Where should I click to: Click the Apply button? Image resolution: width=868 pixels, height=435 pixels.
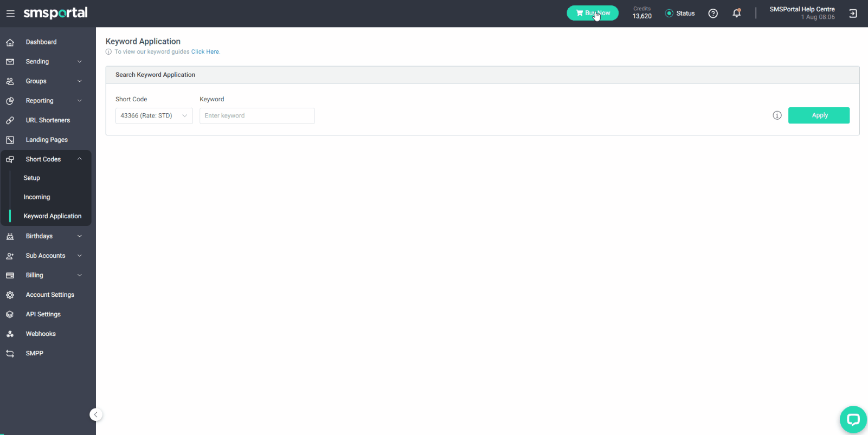(x=819, y=115)
